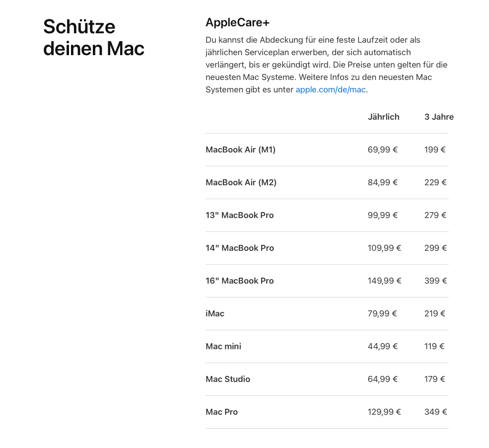Viewport: 489px width, 448px height.
Task: Select the Jährlich column header
Action: tap(383, 117)
